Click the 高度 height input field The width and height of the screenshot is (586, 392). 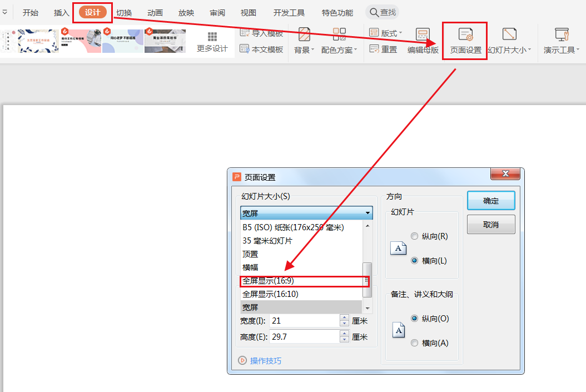click(304, 337)
